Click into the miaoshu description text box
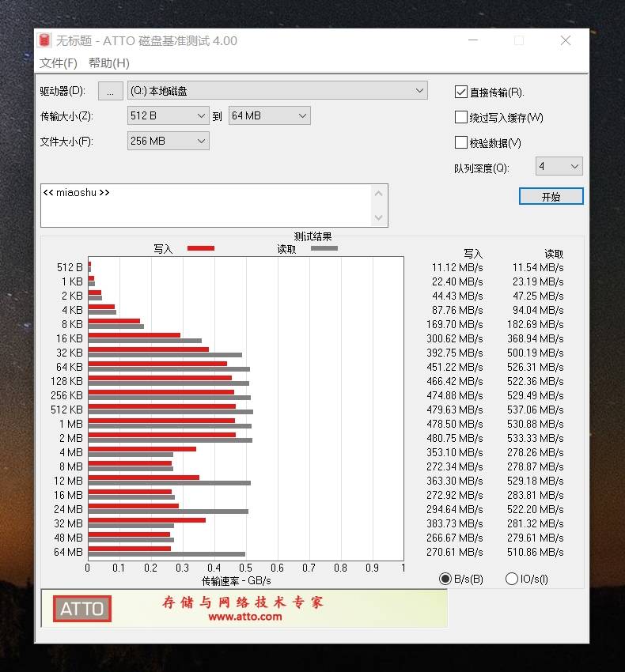The image size is (625, 672). 206,206
